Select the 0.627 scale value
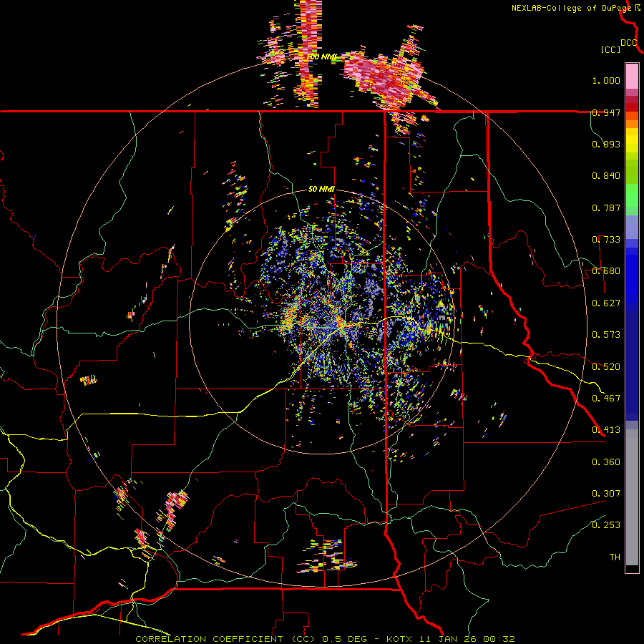This screenshot has height=644, width=644. click(x=606, y=303)
